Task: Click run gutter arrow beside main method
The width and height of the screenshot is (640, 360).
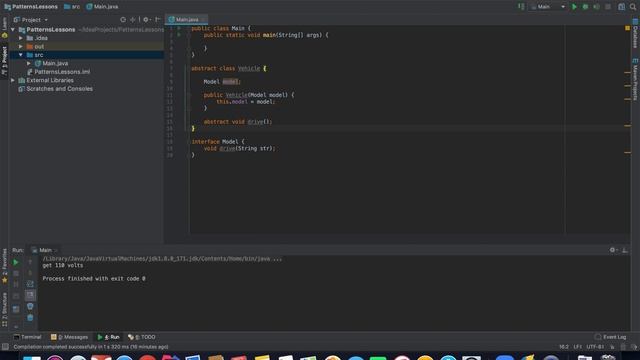Action: click(179, 35)
